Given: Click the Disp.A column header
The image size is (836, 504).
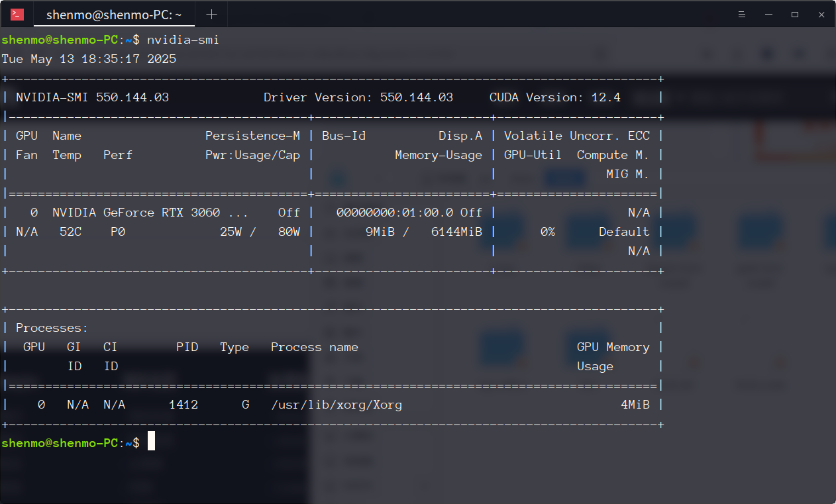Looking at the screenshot, I should (460, 136).
